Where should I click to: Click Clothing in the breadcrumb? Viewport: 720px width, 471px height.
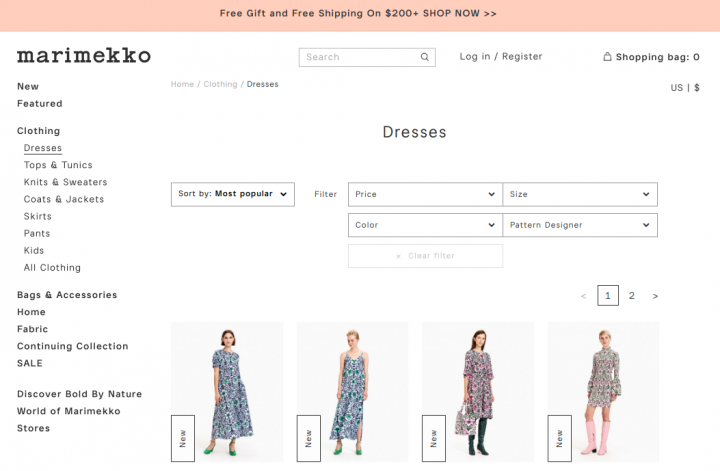coord(220,84)
